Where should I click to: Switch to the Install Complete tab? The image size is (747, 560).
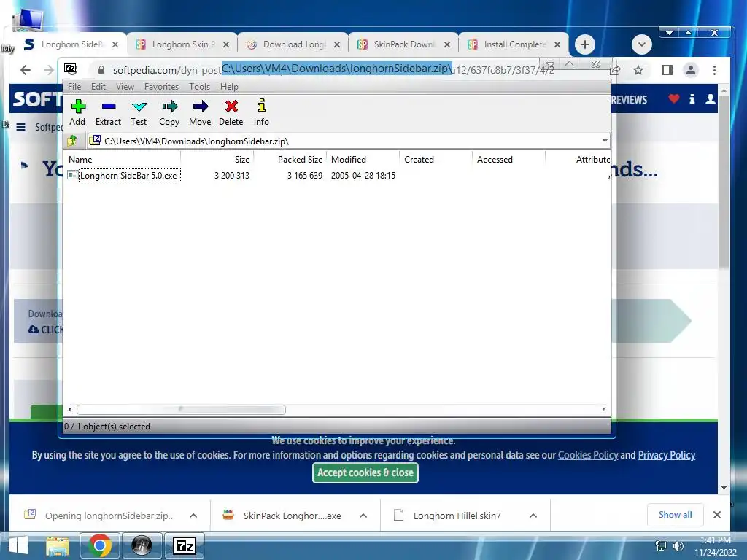click(x=514, y=44)
